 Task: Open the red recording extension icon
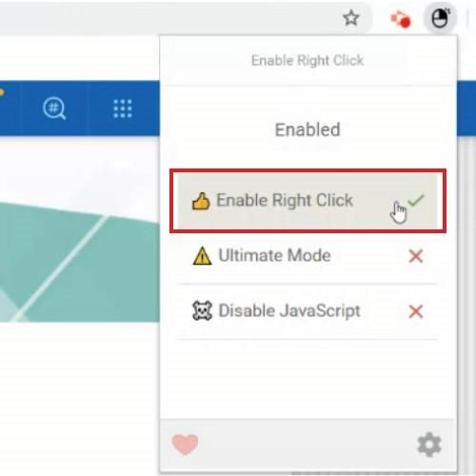(x=401, y=19)
